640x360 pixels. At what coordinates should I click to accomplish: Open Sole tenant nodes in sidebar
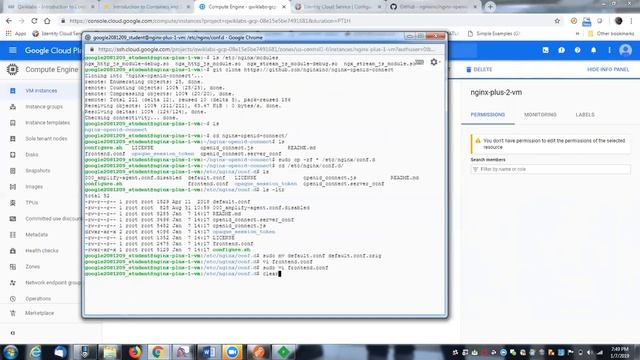(46, 139)
